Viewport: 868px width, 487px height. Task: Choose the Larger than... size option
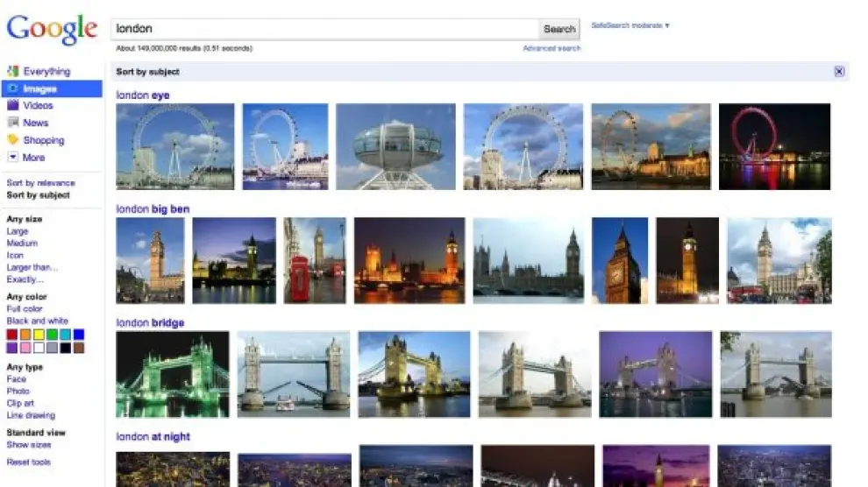click(x=32, y=267)
